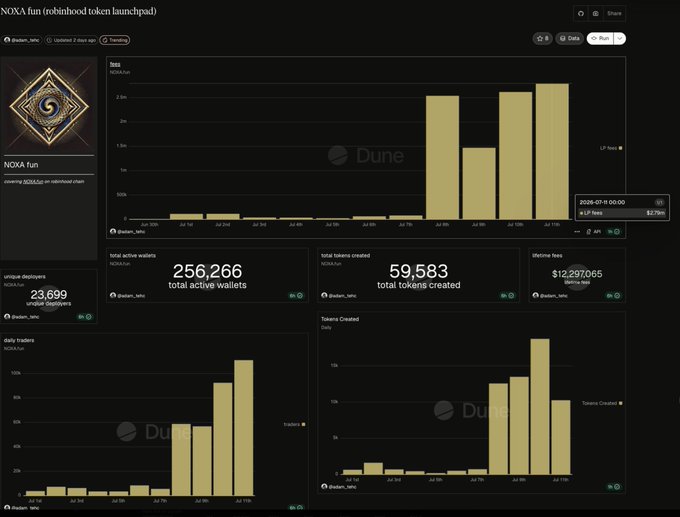Click the screenshot camera icon

(x=595, y=13)
